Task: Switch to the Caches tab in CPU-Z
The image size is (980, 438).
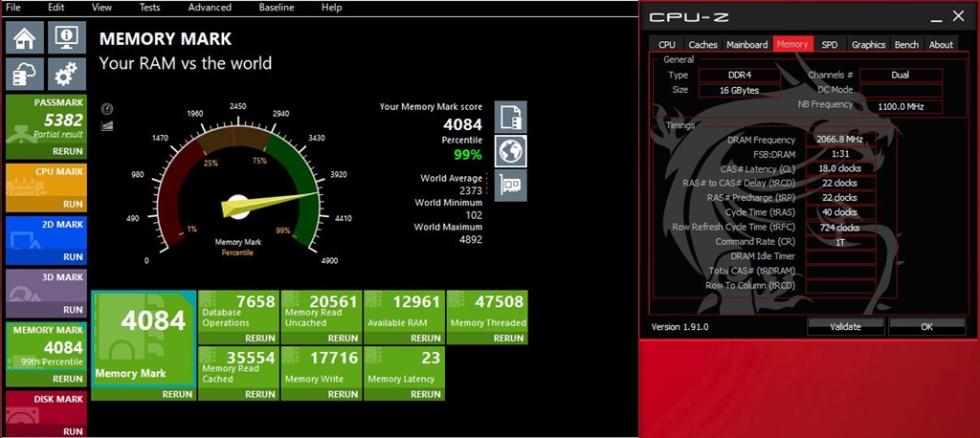Action: pyautogui.click(x=703, y=44)
